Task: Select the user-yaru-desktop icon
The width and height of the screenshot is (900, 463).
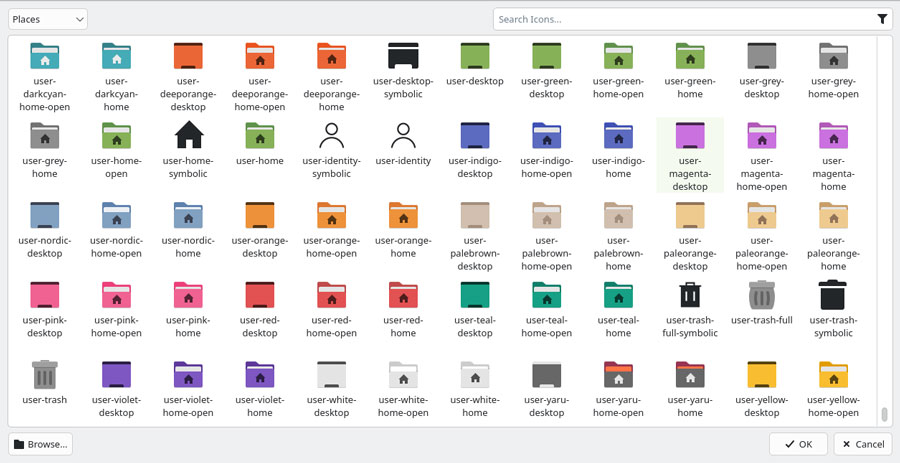Action: tap(547, 374)
